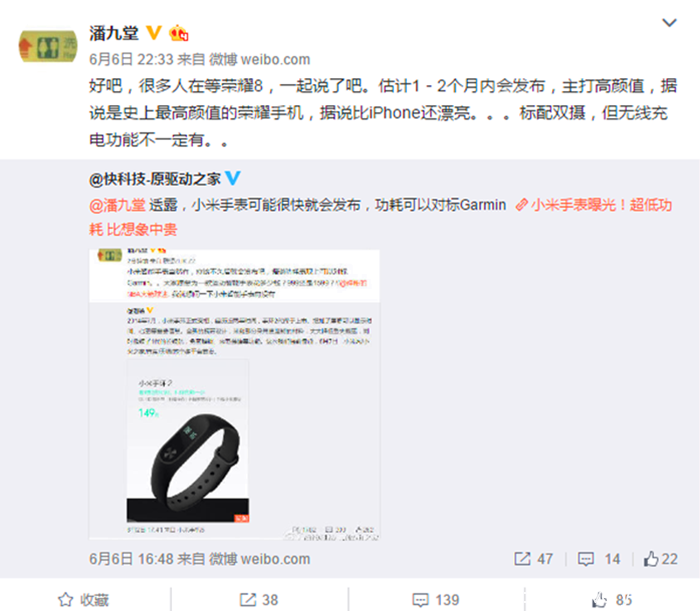Click the @潘九堂 mention in the quoted post
Image resolution: width=700 pixels, height=611 pixels.
point(117,205)
